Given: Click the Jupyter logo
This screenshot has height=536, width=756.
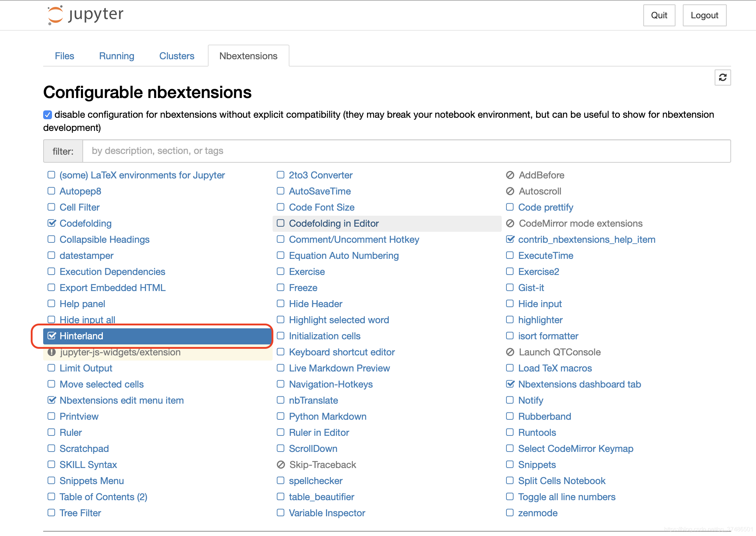Looking at the screenshot, I should (86, 15).
